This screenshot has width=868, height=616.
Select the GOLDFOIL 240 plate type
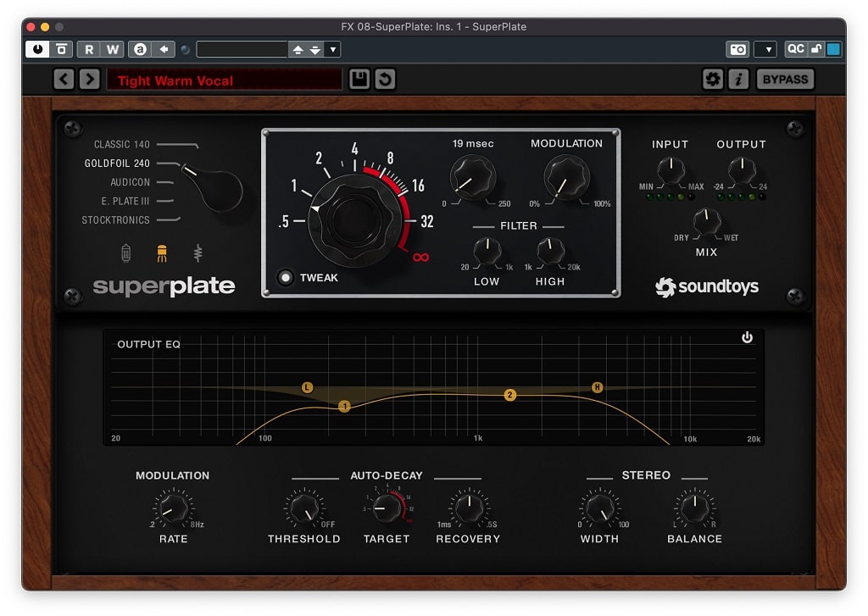pyautogui.click(x=117, y=164)
